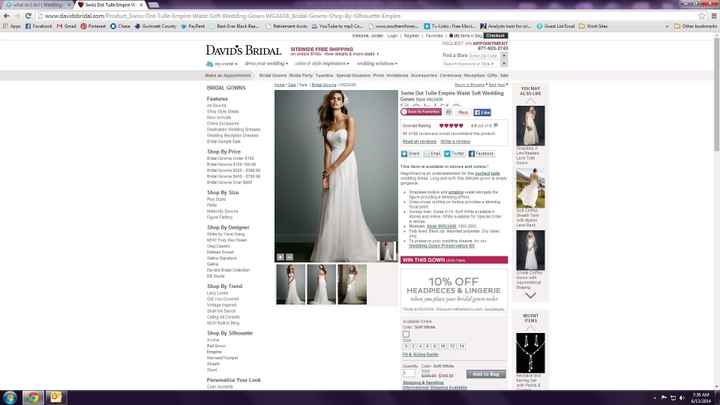This screenshot has height=405, width=720.
Task: Open the Chase bookmark
Action: coord(120,26)
